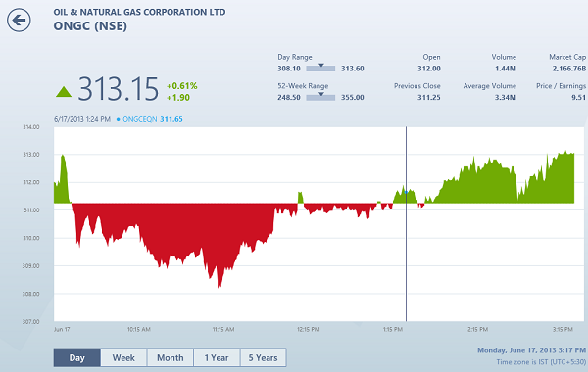Click the Jun 17 x-axis label
This screenshot has width=588, height=372.
click(62, 329)
